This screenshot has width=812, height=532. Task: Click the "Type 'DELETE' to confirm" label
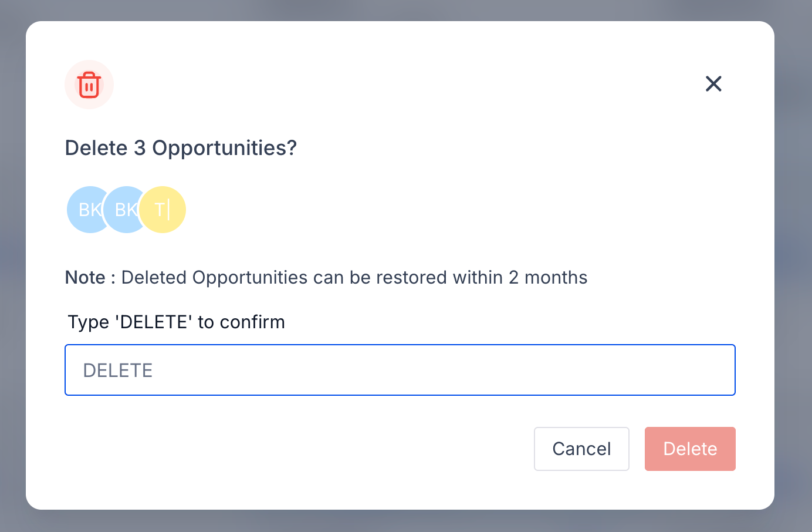tap(176, 322)
